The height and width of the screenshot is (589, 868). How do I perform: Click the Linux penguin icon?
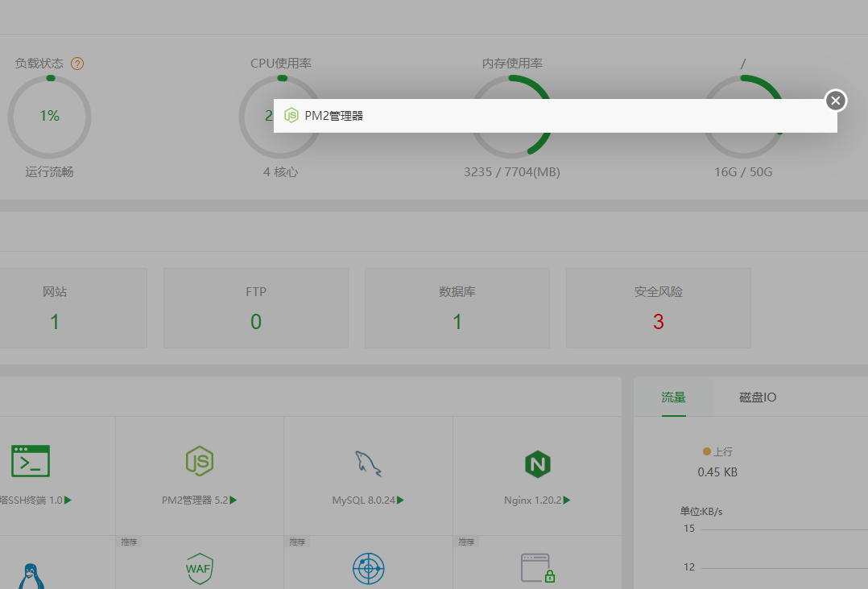[31, 576]
